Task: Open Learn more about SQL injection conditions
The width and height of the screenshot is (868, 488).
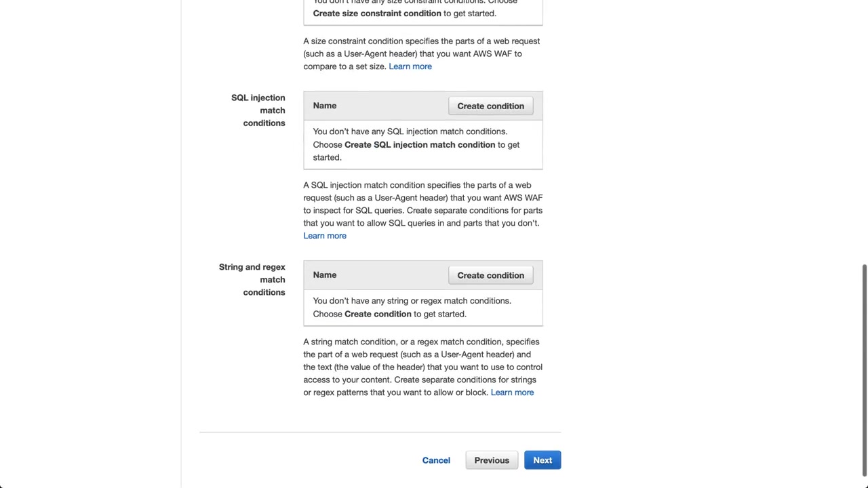Action: point(325,236)
